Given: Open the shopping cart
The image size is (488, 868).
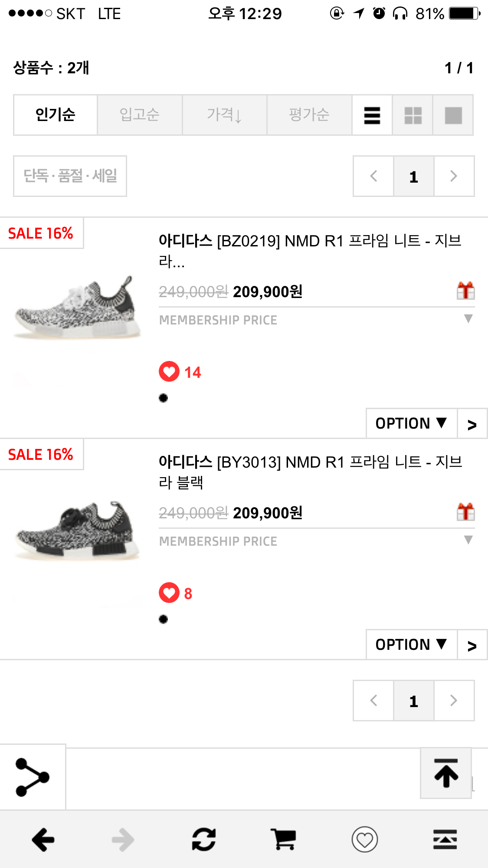Looking at the screenshot, I should pyautogui.click(x=284, y=840).
